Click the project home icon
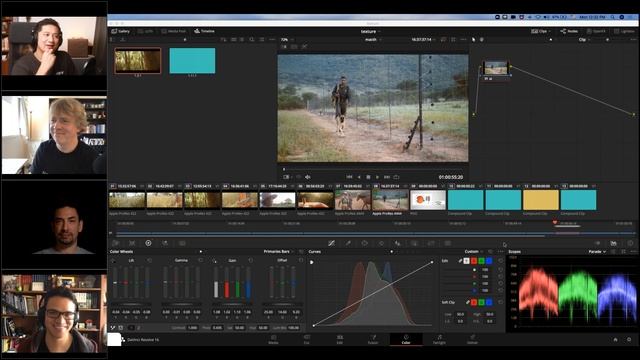Viewport: 640px width, 360px height. coord(615,339)
